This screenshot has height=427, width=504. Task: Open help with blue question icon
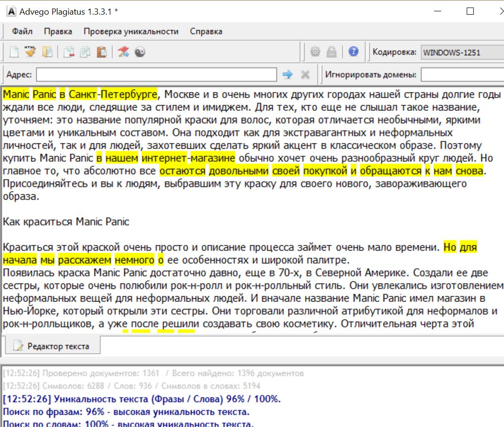[x=353, y=51]
